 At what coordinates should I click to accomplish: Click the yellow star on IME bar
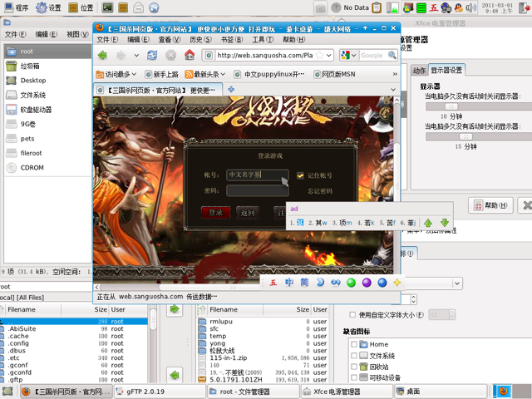coord(397,283)
